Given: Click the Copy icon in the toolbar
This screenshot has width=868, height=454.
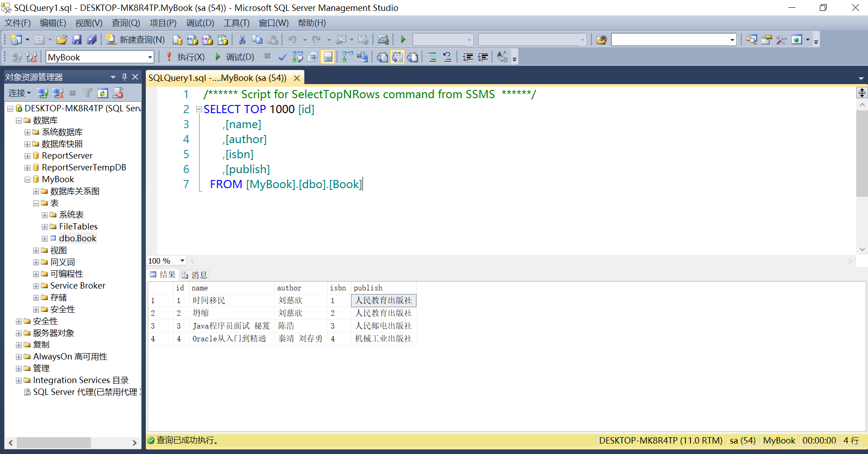Looking at the screenshot, I should [x=257, y=40].
